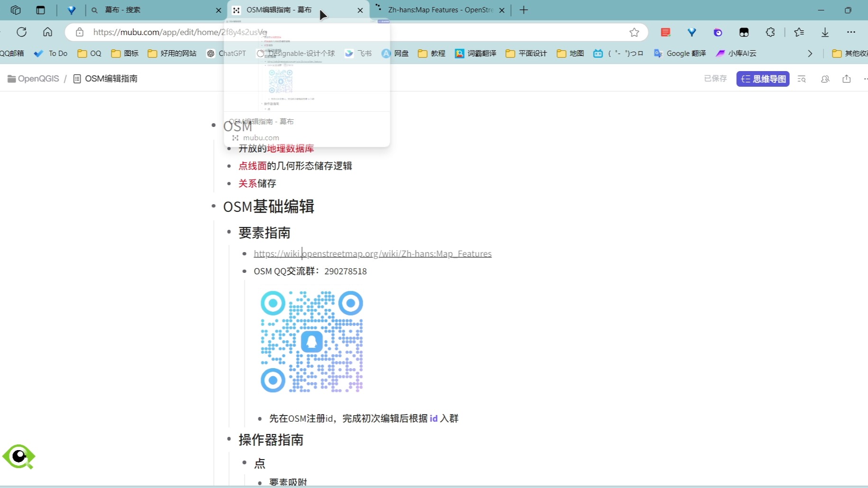Open the 飞书 bookmark
Image resolution: width=868 pixels, height=488 pixels.
[358, 54]
